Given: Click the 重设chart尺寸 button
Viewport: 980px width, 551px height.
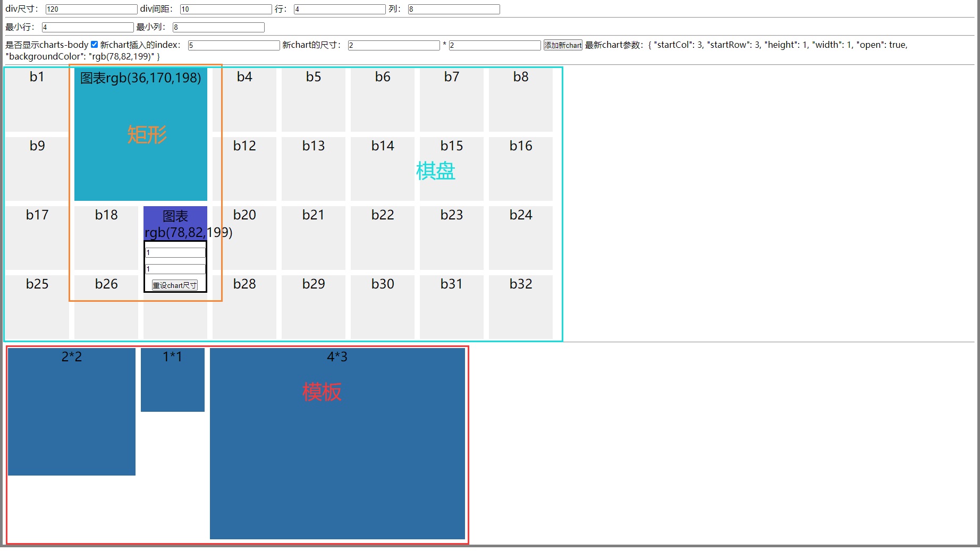Looking at the screenshot, I should click(175, 285).
